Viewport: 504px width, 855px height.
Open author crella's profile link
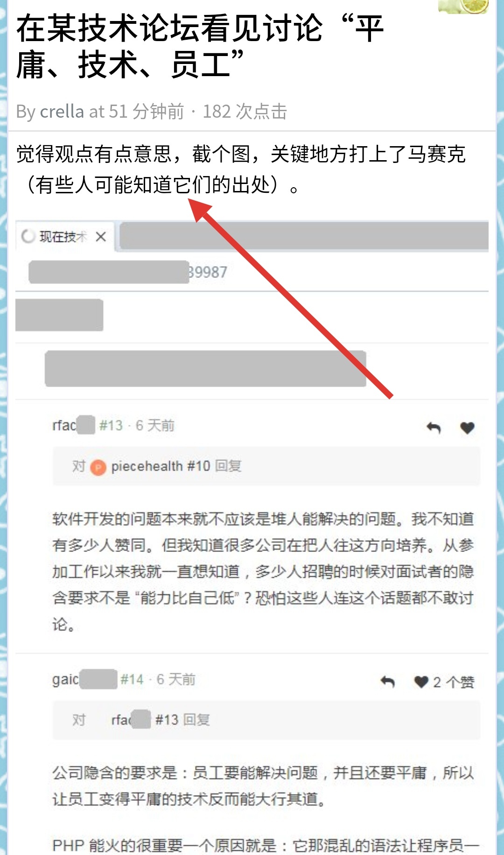pyautogui.click(x=62, y=112)
